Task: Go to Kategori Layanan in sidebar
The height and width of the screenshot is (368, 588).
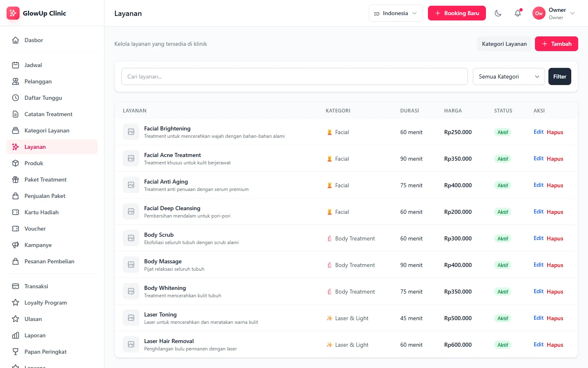Action: coord(52,130)
